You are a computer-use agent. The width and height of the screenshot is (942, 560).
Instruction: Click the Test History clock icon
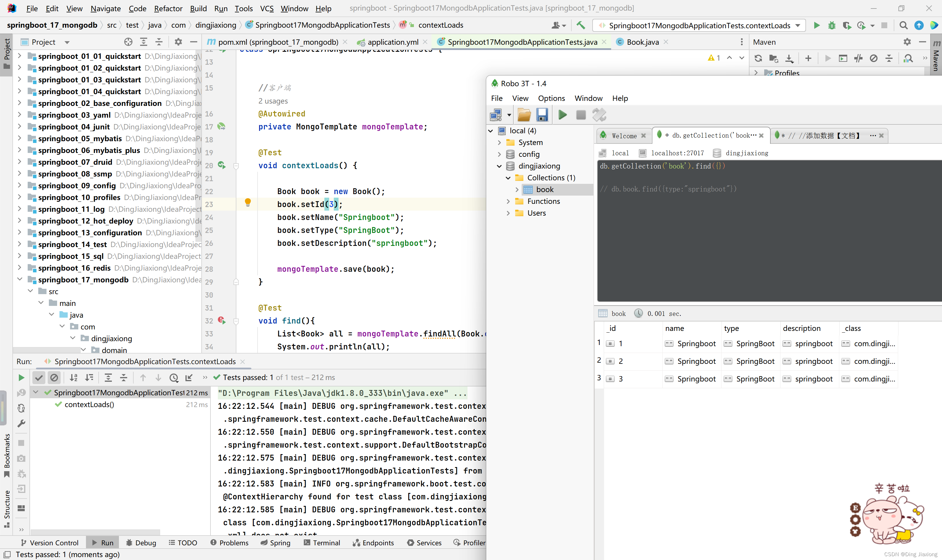tap(174, 378)
